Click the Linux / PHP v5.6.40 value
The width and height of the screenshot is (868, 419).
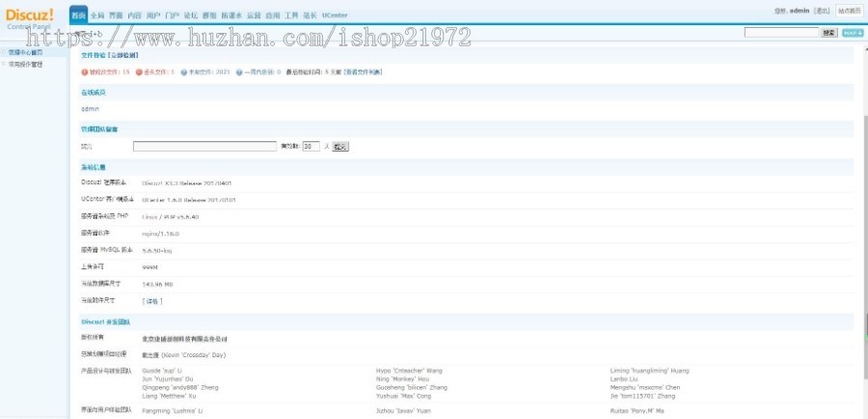pyautogui.click(x=170, y=217)
